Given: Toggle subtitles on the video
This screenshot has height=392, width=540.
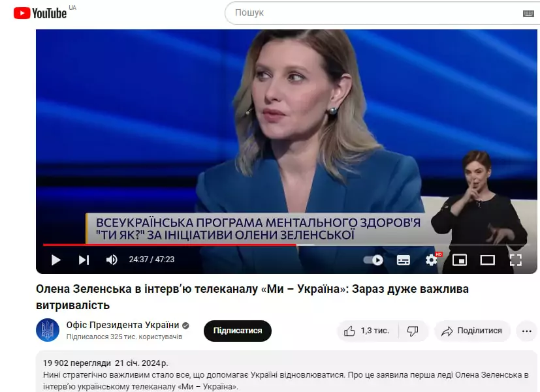Looking at the screenshot, I should pos(404,260).
